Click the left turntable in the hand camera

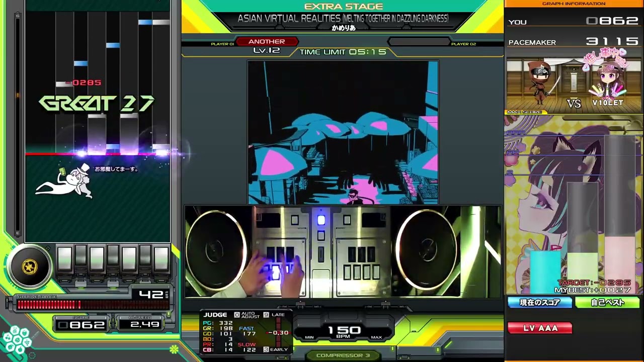click(x=216, y=250)
